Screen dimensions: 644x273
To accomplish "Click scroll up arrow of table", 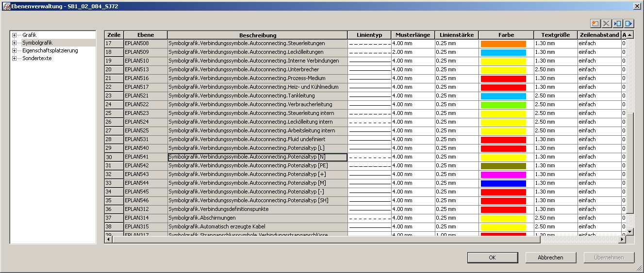I will coord(629,35).
